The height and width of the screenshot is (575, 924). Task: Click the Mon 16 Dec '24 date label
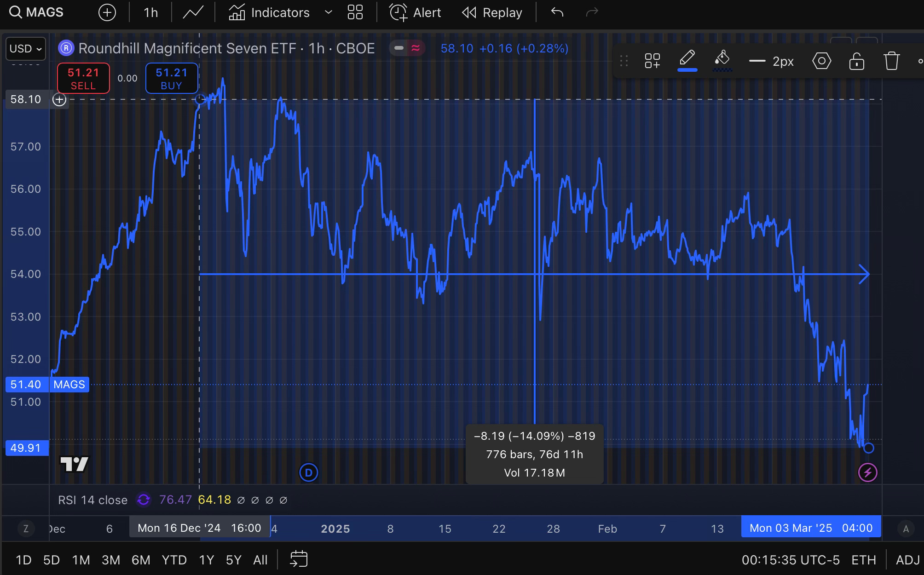(x=199, y=528)
